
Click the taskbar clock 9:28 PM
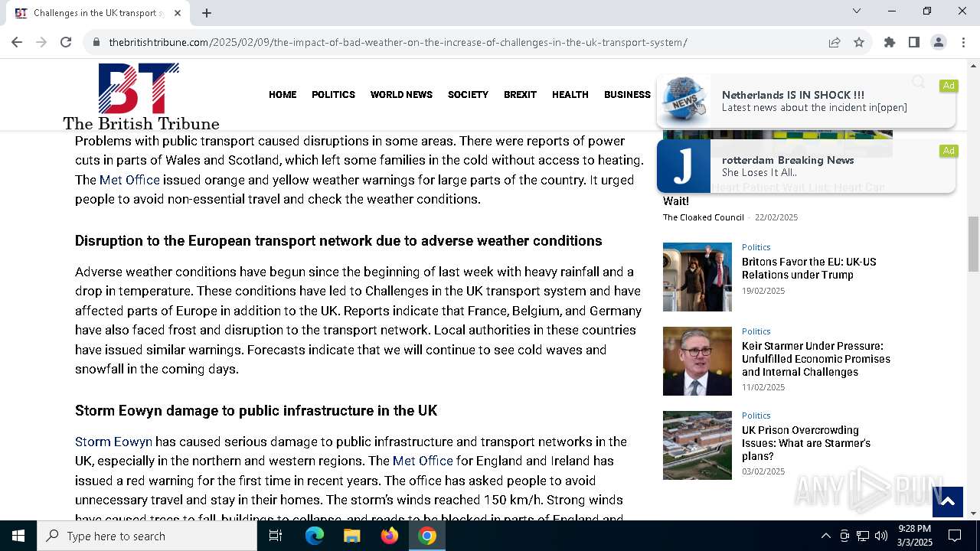[x=915, y=529]
